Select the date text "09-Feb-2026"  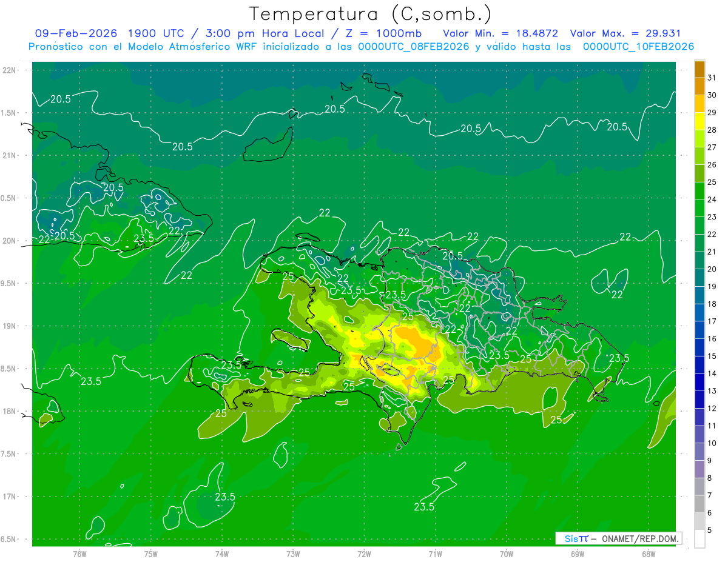(76, 33)
